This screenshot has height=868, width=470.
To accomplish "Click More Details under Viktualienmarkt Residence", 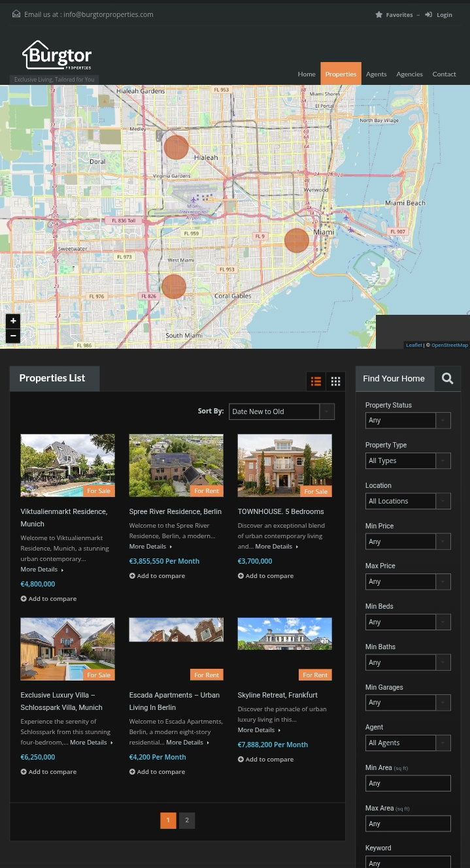I will tap(42, 570).
